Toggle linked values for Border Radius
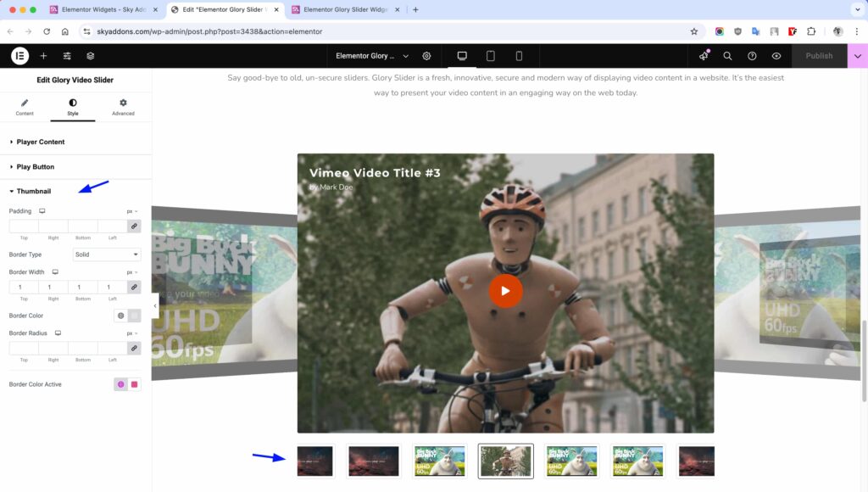This screenshot has width=868, height=492. click(x=134, y=348)
